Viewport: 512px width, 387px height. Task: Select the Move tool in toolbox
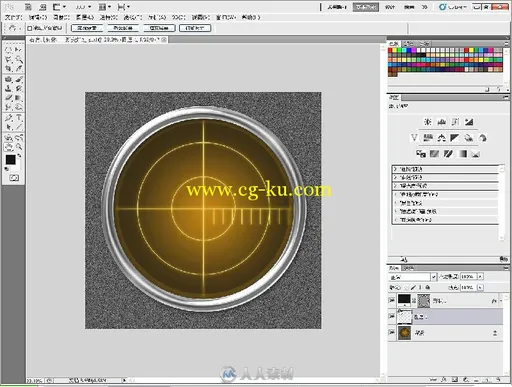point(19,50)
